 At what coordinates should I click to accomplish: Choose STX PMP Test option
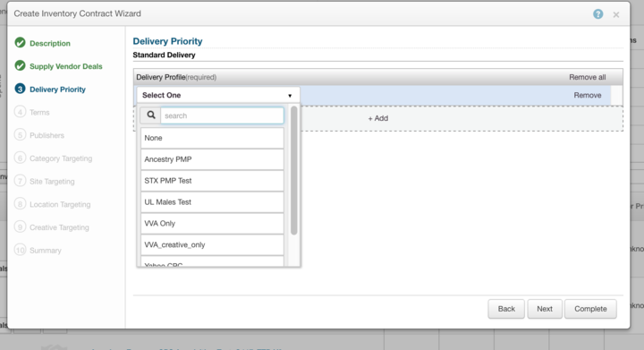point(212,181)
